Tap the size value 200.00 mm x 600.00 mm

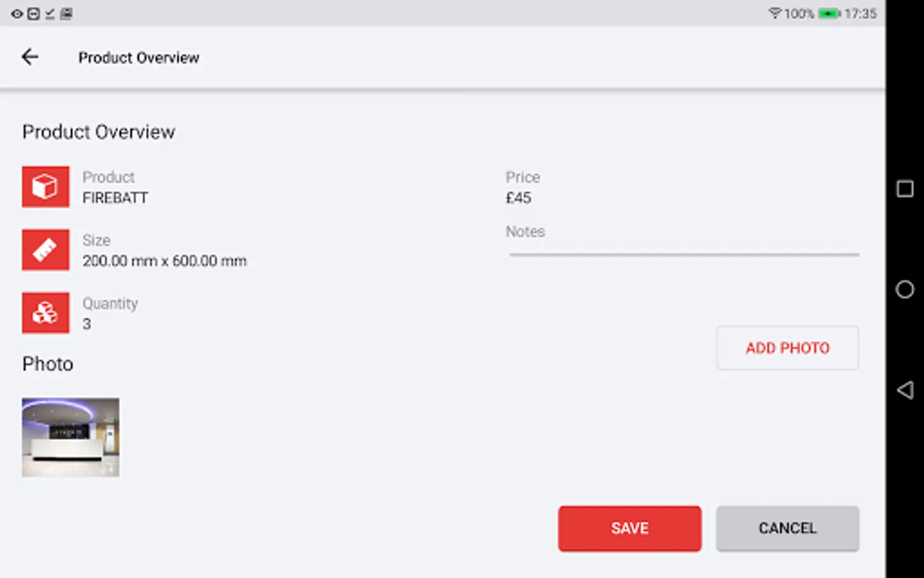click(x=164, y=261)
